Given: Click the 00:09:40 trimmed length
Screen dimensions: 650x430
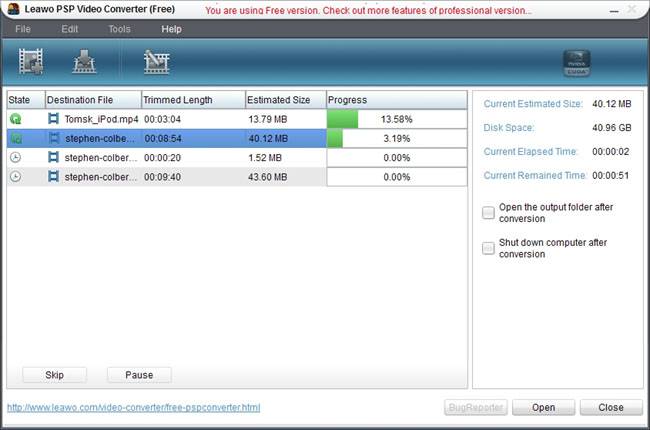Looking at the screenshot, I should click(x=162, y=177).
